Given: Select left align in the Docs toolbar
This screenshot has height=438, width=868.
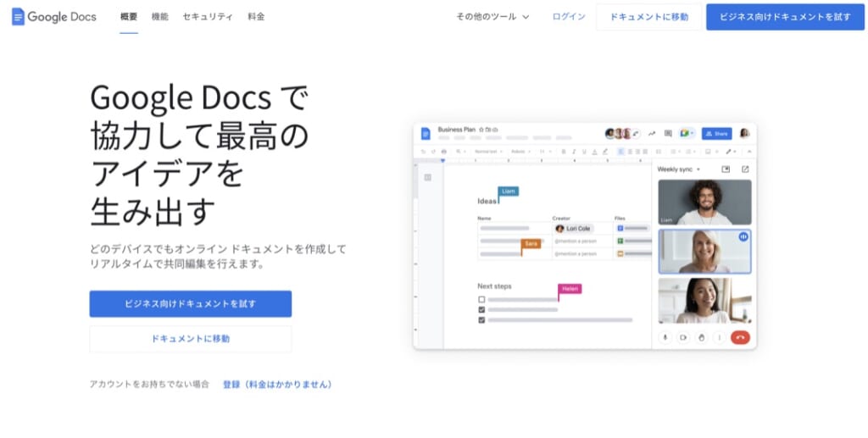Looking at the screenshot, I should pyautogui.click(x=620, y=152).
